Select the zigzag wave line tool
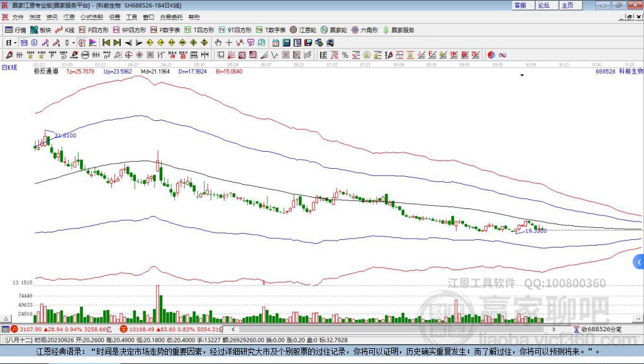This screenshot has width=644, height=364. [274, 55]
